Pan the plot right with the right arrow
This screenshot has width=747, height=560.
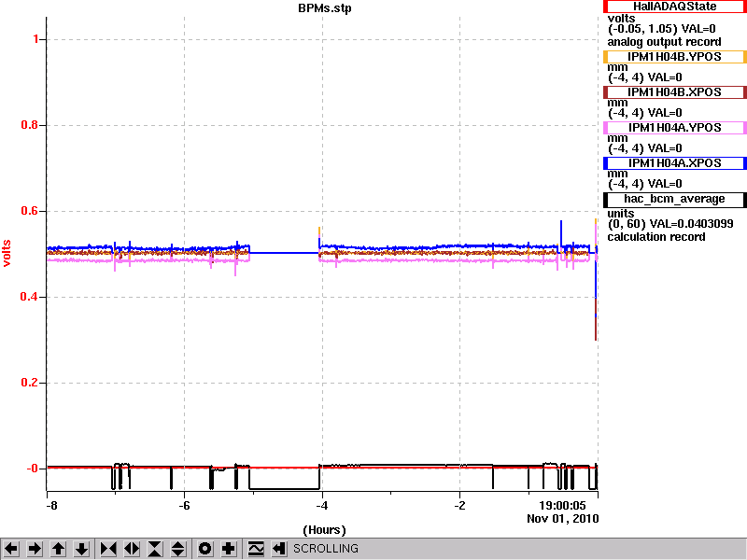(35, 549)
